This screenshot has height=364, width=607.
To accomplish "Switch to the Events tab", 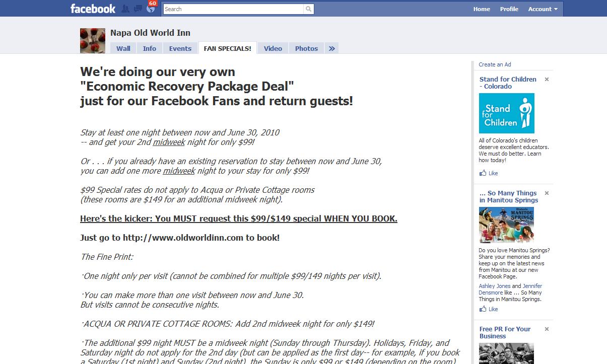I will pos(180,48).
